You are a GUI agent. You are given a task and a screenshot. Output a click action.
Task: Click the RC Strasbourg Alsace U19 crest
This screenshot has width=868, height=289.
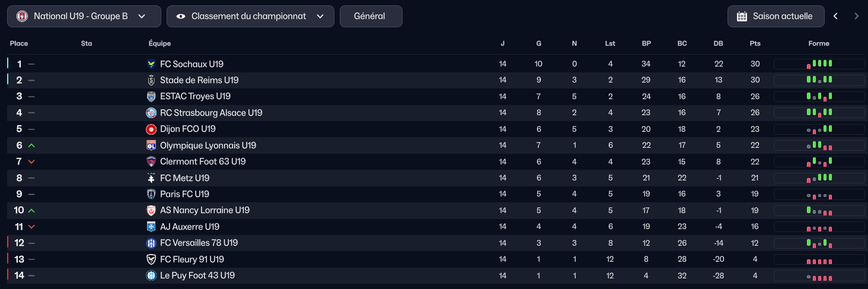tap(151, 113)
